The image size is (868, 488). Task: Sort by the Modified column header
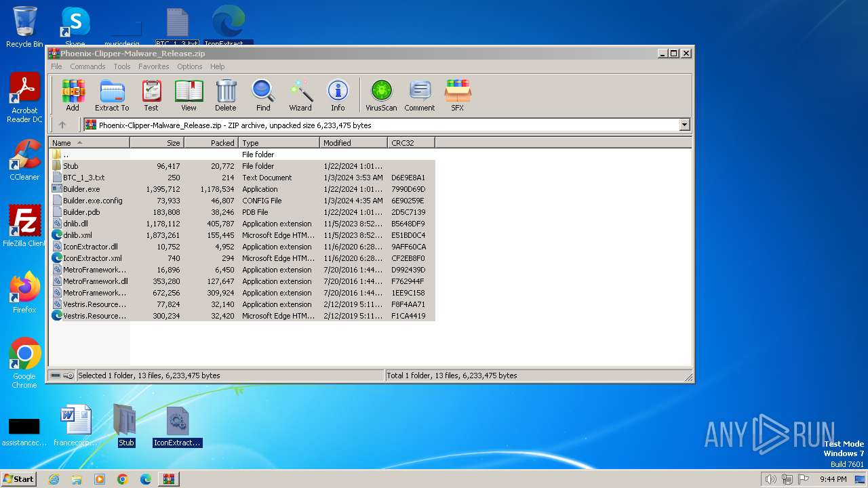353,143
